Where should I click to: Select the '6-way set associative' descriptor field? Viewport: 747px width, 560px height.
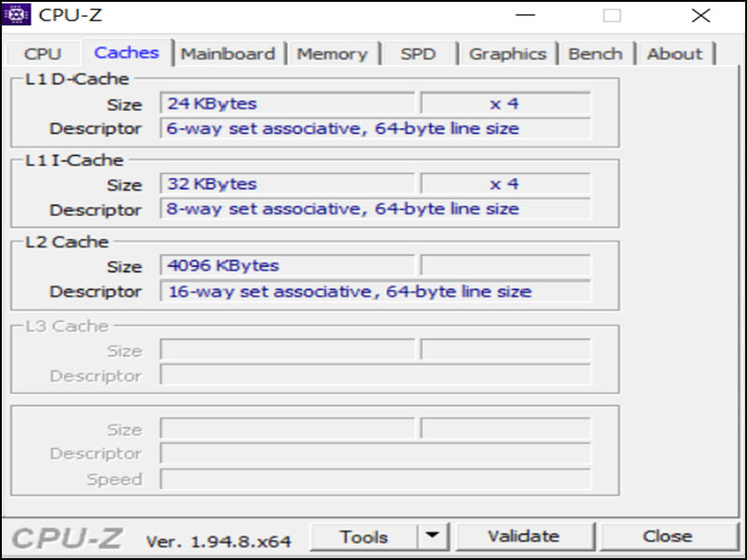pyautogui.click(x=375, y=128)
